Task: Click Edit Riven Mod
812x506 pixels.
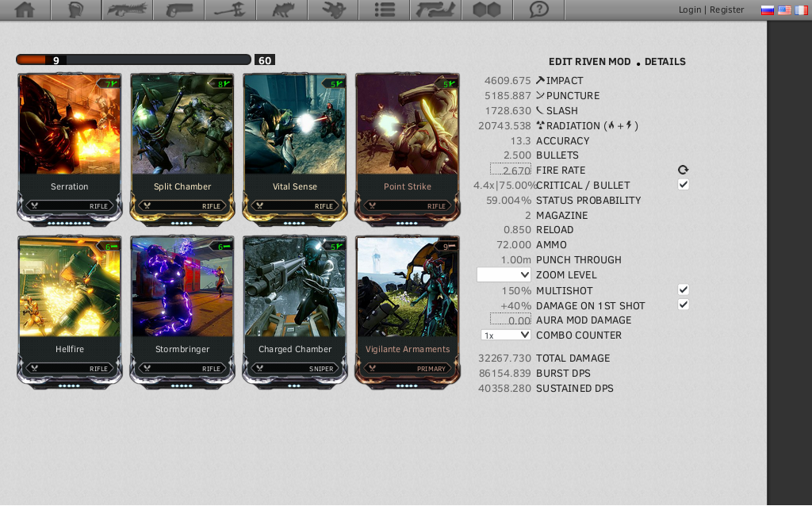Action: pos(589,62)
